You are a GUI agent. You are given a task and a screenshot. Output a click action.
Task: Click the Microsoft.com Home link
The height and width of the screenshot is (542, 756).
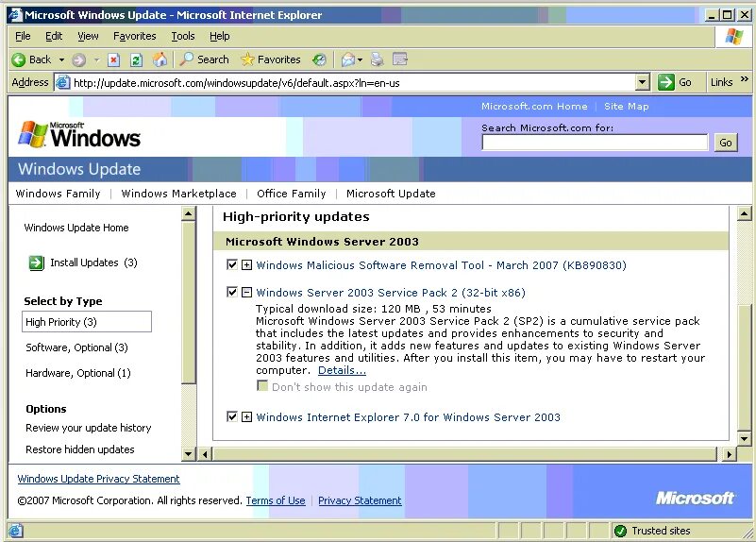[x=534, y=106]
